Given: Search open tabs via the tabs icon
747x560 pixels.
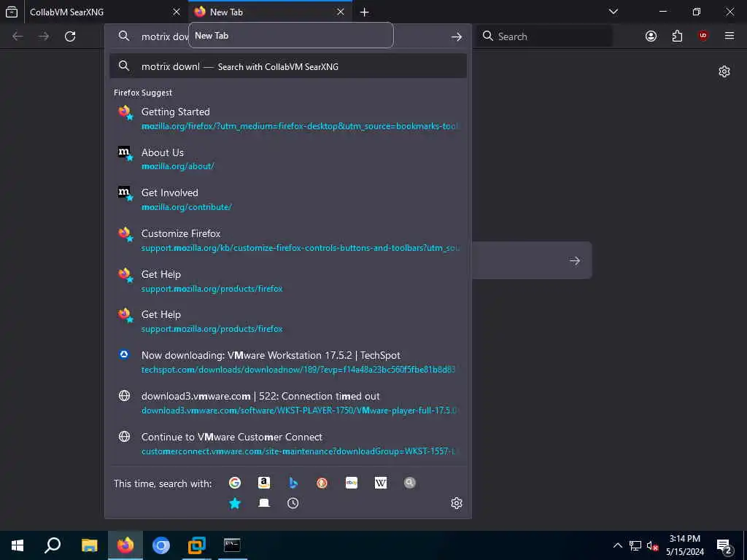Looking at the screenshot, I should [x=264, y=503].
